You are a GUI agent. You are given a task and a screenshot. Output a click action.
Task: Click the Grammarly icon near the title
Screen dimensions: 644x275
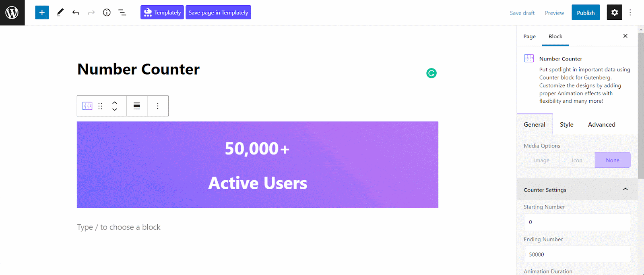[431, 73]
